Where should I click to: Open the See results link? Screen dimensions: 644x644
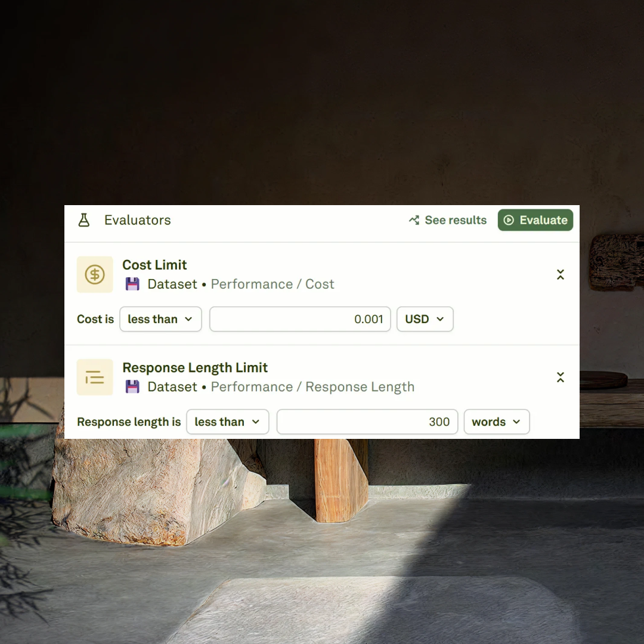(448, 220)
